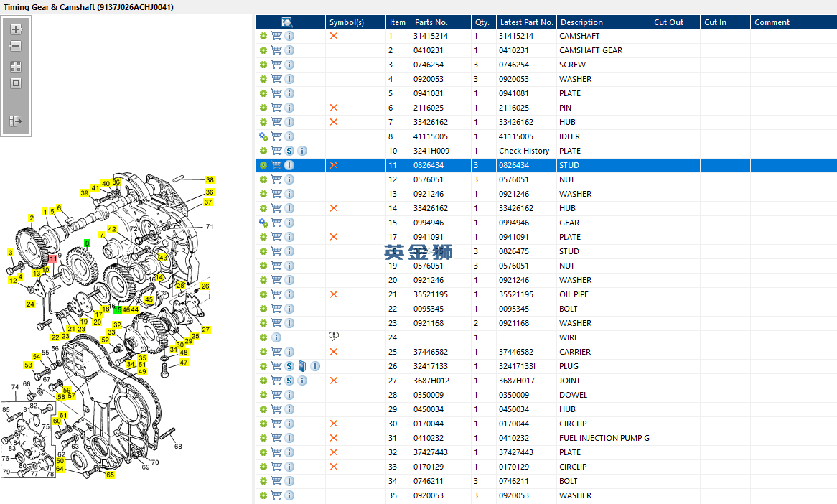Click callout 38 on the diagram
Viewport: 837px width, 504px height.
pos(210,180)
